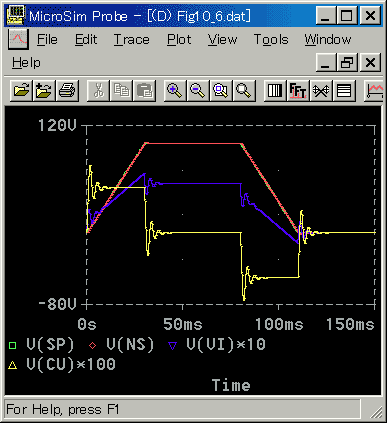The width and height of the screenshot is (387, 423).
Task: Click the purple V(VI)*10 legend marker
Action: (x=172, y=346)
